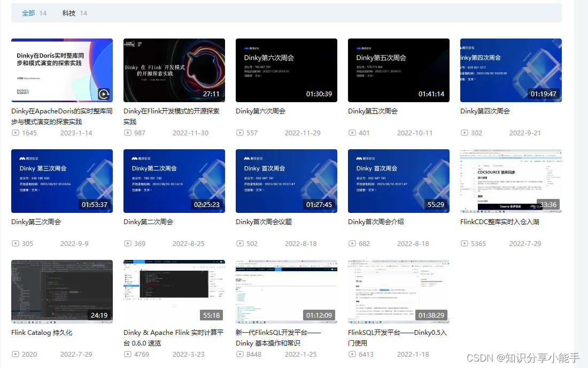
Task: Click the play-count icon beside 1645
Action: tap(16, 133)
